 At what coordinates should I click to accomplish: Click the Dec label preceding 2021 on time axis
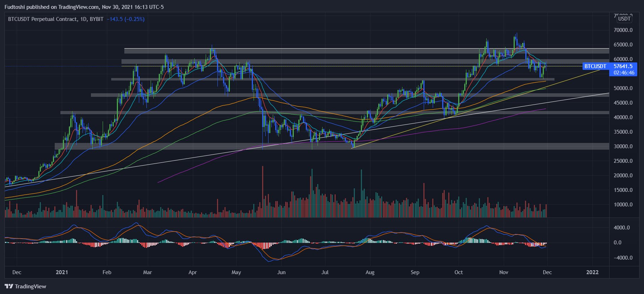click(17, 272)
